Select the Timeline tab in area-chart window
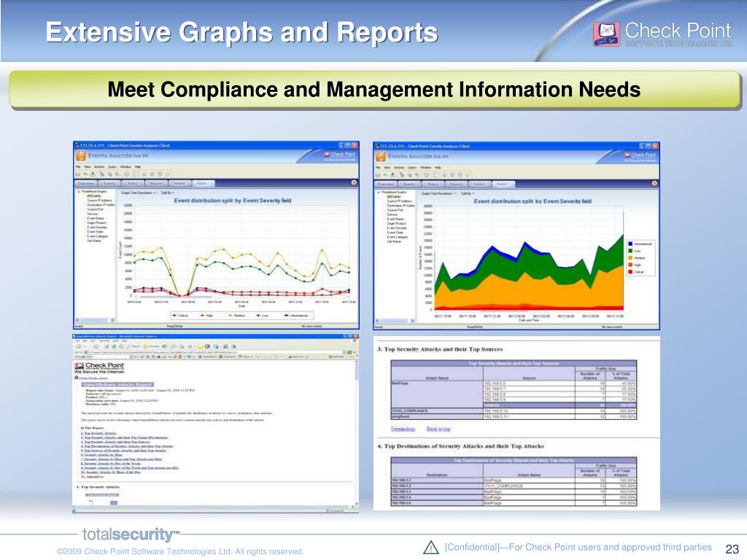This screenshot has height=560, width=747. click(x=480, y=184)
